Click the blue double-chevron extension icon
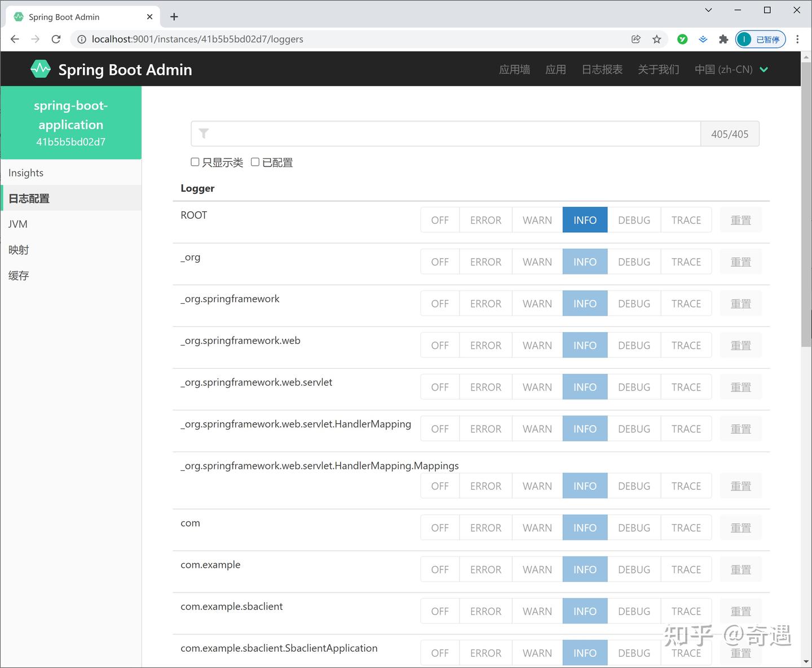 [x=703, y=39]
